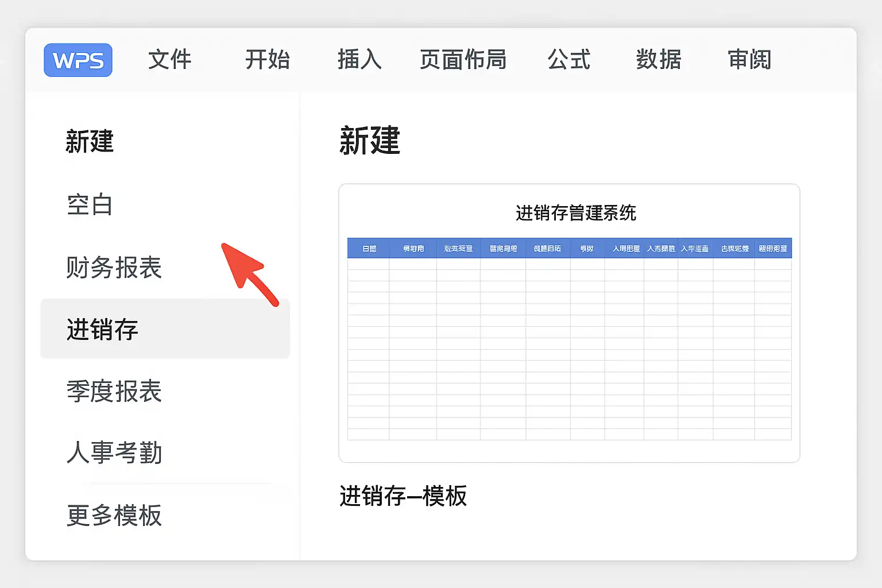The height and width of the screenshot is (588, 882).
Task: Open 更多模板 for more templates
Action: pyautogui.click(x=114, y=515)
